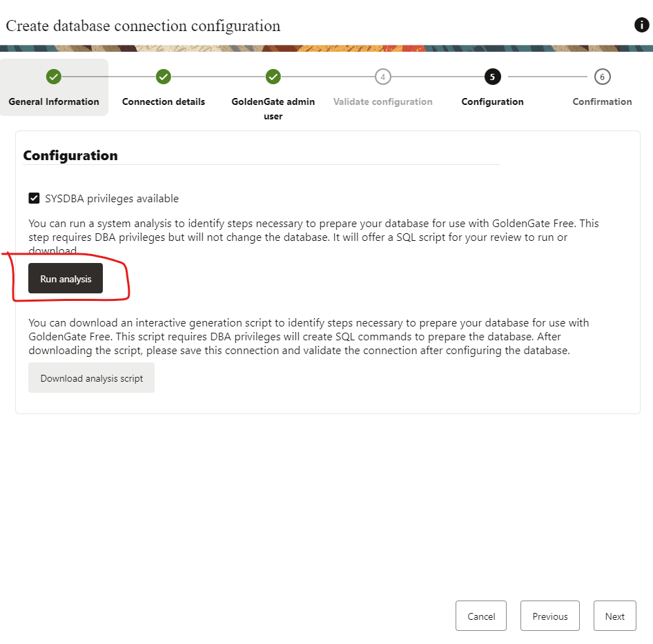Click the 'SYSDBA privileges available' label text
This screenshot has height=644, width=653.
pos(112,199)
